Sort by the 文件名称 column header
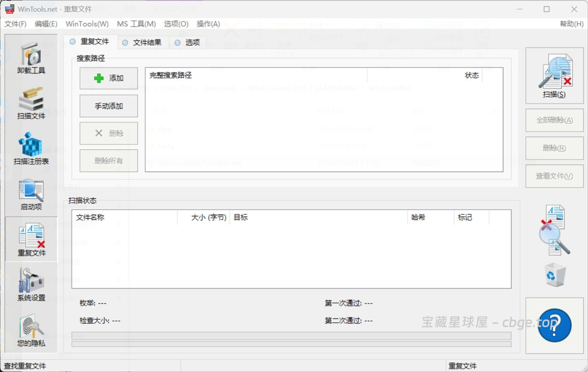The width and height of the screenshot is (588, 372). coord(125,217)
